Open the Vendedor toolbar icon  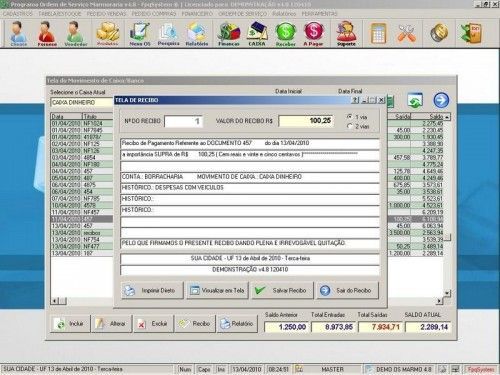pos(75,33)
